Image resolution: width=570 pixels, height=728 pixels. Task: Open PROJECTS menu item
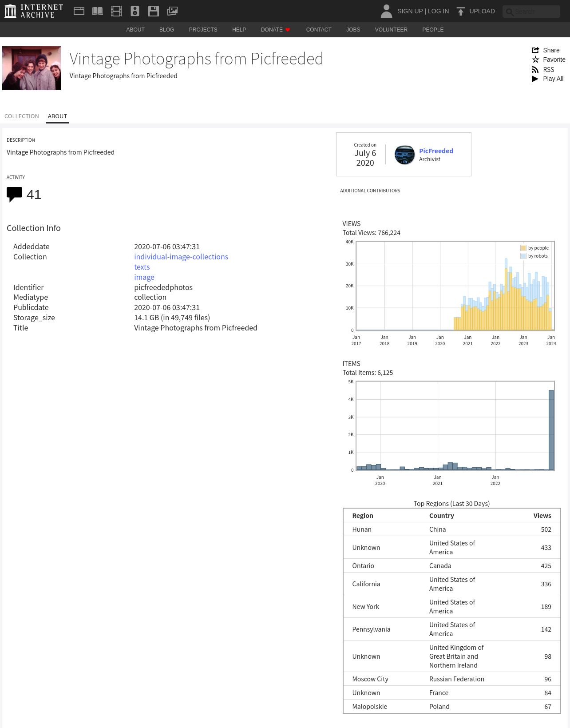click(203, 30)
